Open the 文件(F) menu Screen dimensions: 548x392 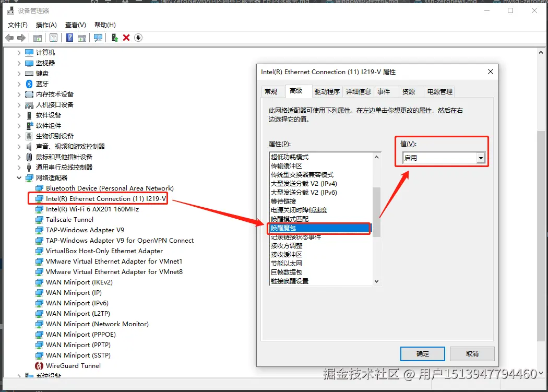pos(17,25)
